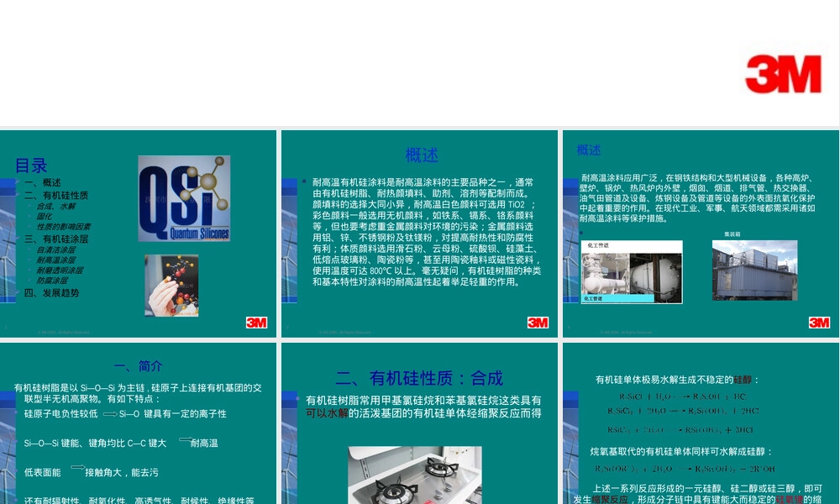The height and width of the screenshot is (504, 840).
Task: Click the '三、有机硅涂层' contents entry
Action: pyautogui.click(x=56, y=239)
